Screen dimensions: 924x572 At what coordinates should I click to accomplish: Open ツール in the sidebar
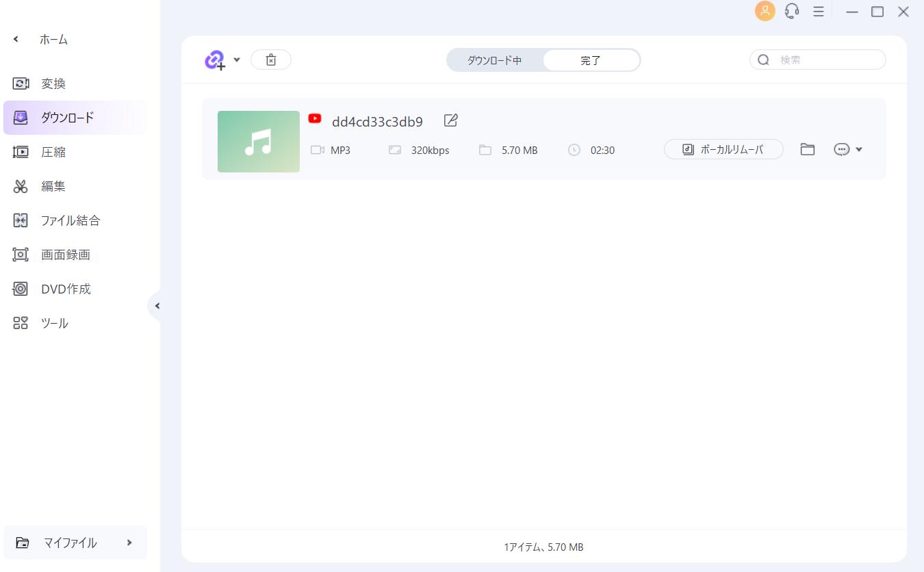coord(75,323)
